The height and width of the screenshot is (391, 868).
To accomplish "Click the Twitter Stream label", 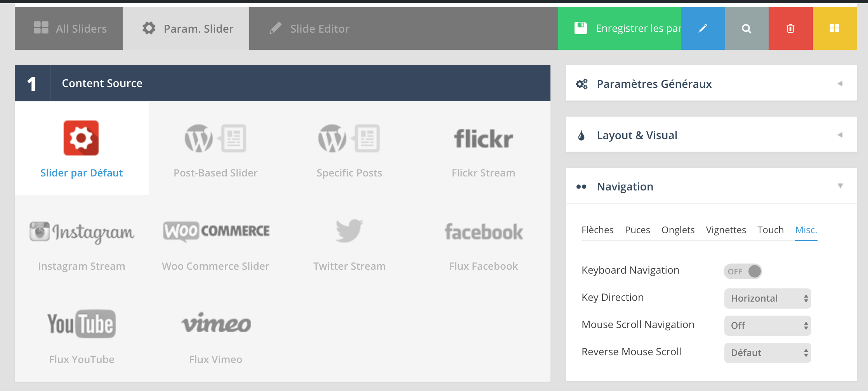I will tap(349, 266).
